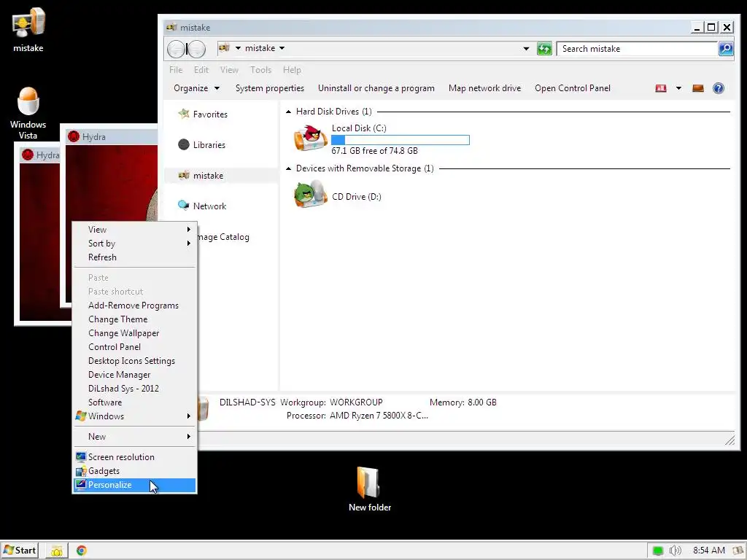Expand the Sort by submenu

coord(134,244)
